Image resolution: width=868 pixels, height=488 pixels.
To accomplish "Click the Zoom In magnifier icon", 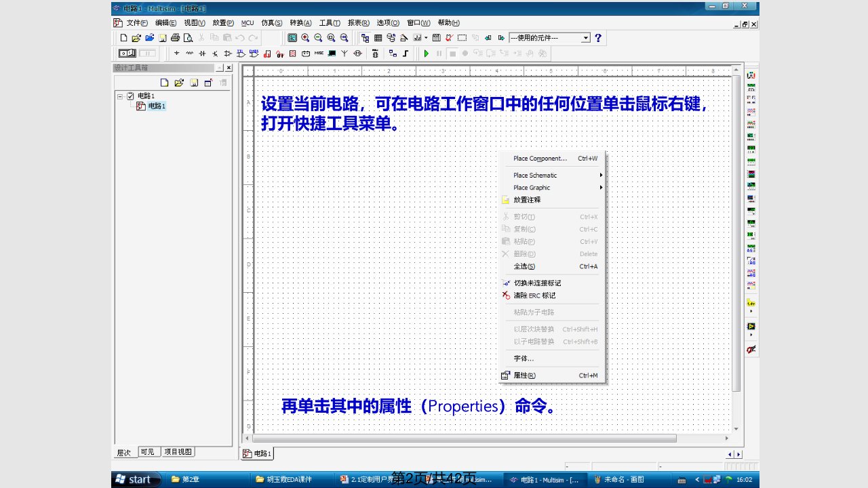I will pyautogui.click(x=305, y=38).
